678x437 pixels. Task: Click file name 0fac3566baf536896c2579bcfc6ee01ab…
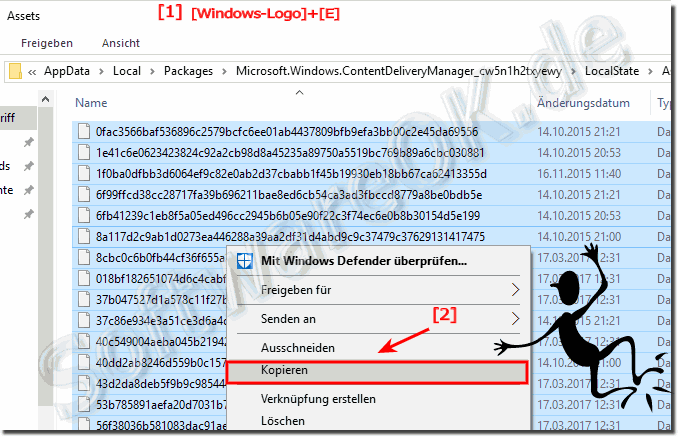point(287,131)
